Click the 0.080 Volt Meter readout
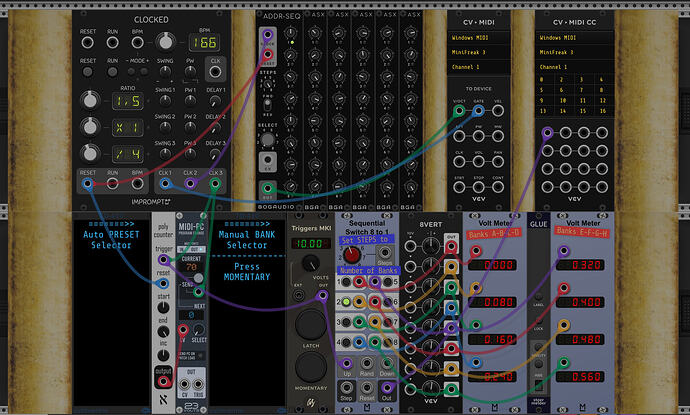Screen dimensions: 690x415 click(x=492, y=302)
